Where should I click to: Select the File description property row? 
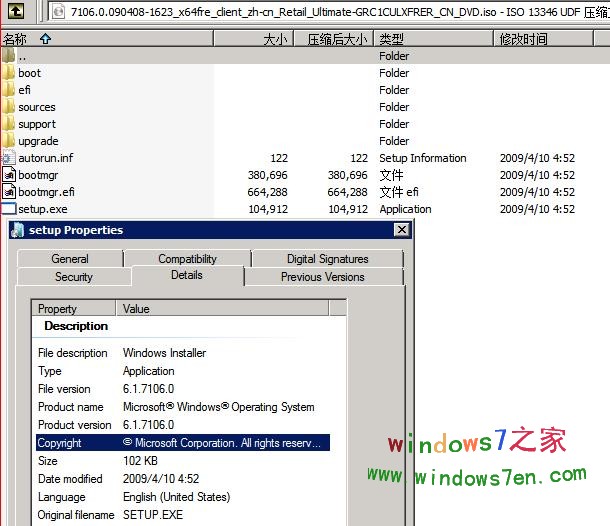pyautogui.click(x=183, y=353)
